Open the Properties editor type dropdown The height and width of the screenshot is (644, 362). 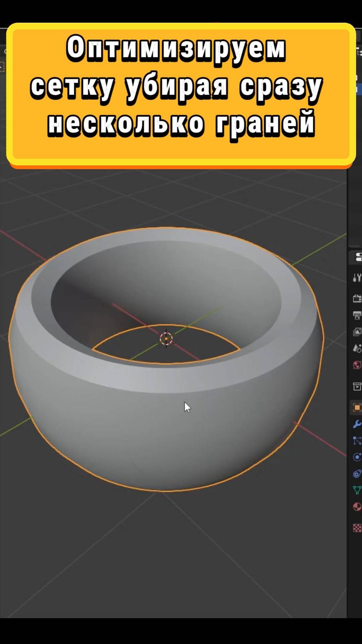tap(358, 257)
